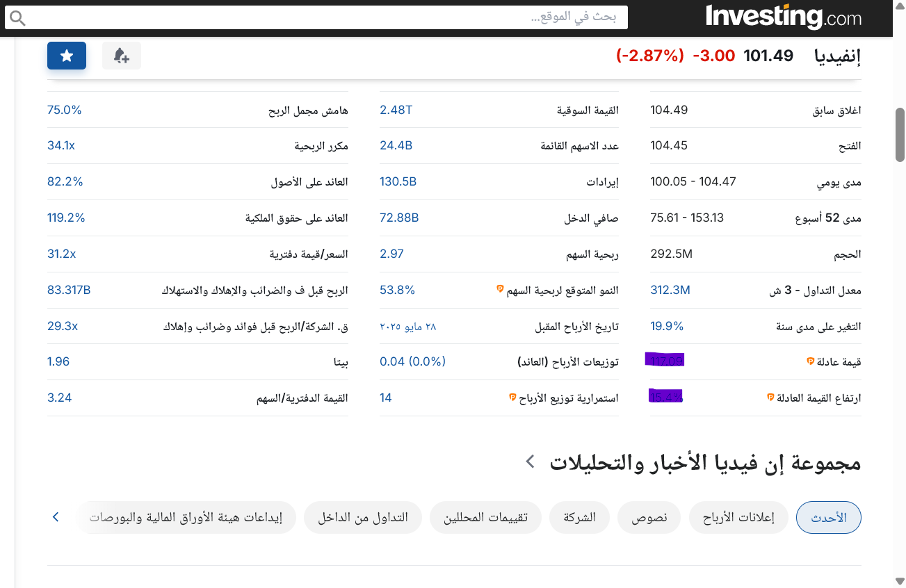The height and width of the screenshot is (588, 906).
Task: Click the مدى 52 أسبوع label
Action: click(828, 218)
